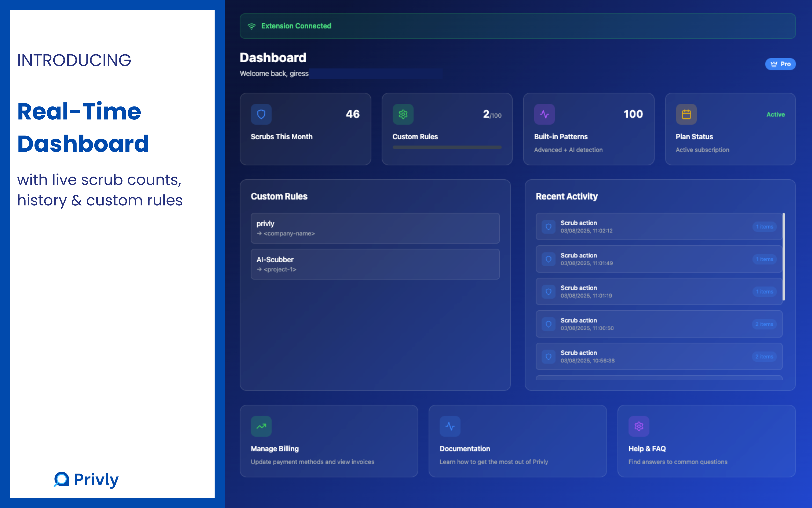Click the Pro plan badge
This screenshot has width=812, height=508.
point(781,64)
